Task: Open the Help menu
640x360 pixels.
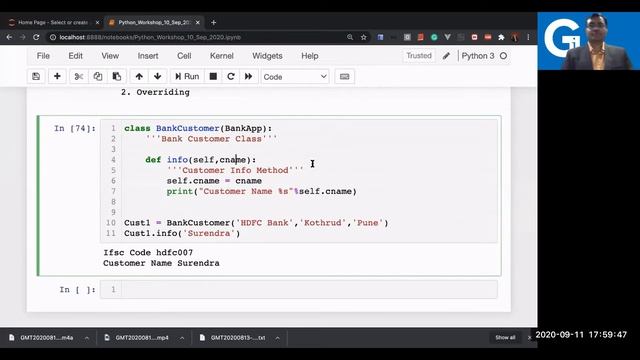Action: 310,56
